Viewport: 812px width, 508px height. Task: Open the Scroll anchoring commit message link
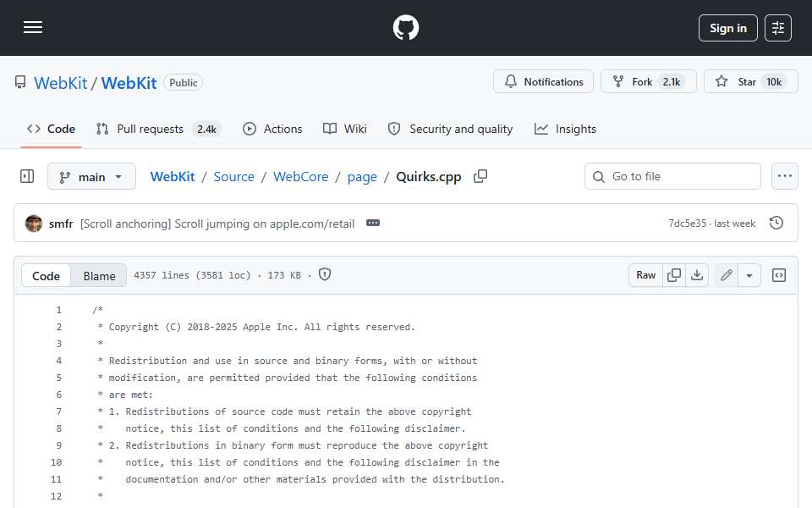tap(217, 224)
